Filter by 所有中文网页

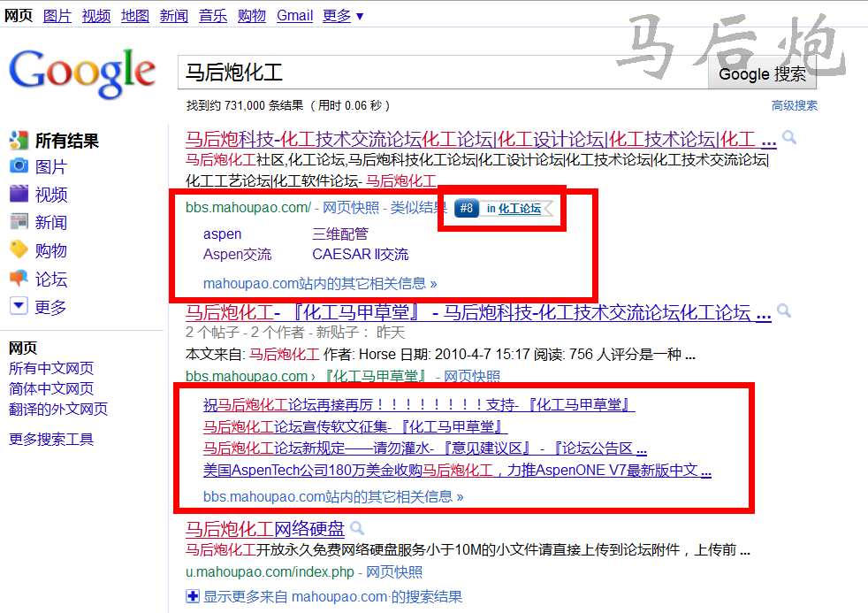pos(51,368)
